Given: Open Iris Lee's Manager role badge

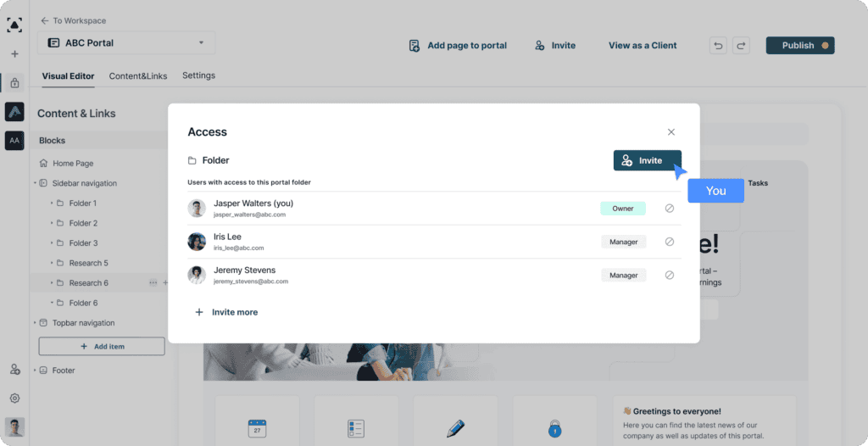Looking at the screenshot, I should pos(623,242).
